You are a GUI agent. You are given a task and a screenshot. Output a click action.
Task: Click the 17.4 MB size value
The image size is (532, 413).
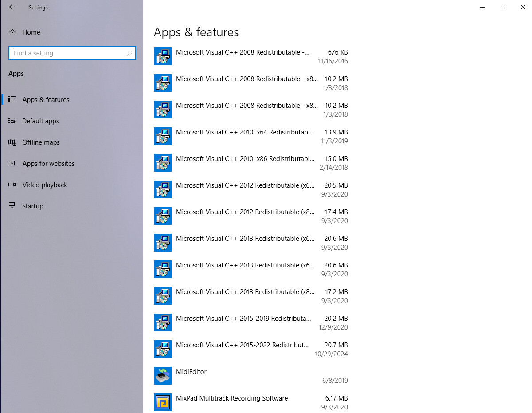(336, 212)
